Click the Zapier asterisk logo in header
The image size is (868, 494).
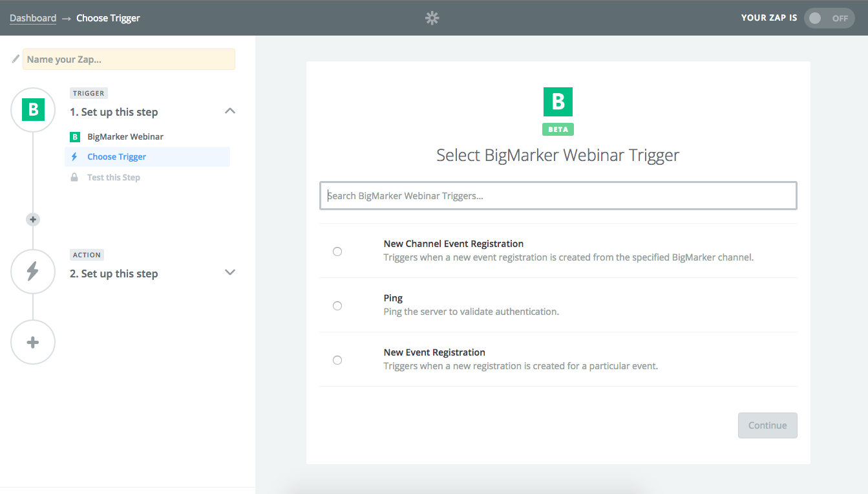pyautogui.click(x=432, y=18)
